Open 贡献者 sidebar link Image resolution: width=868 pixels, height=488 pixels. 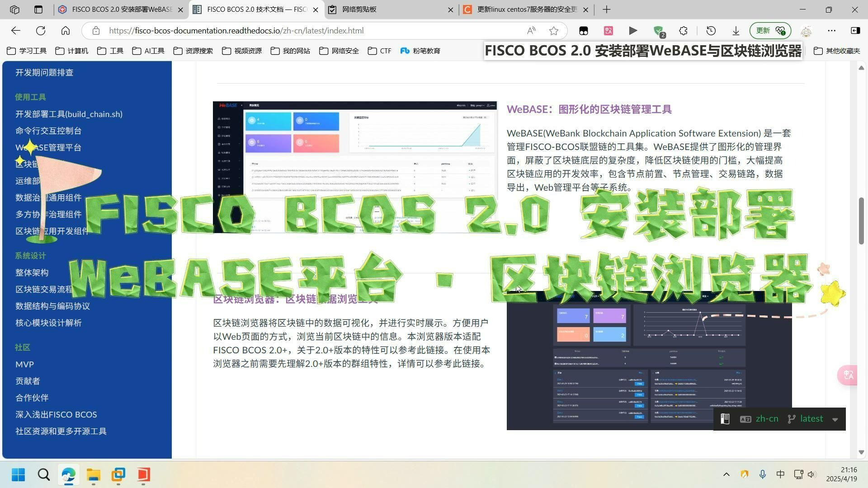coord(28,381)
